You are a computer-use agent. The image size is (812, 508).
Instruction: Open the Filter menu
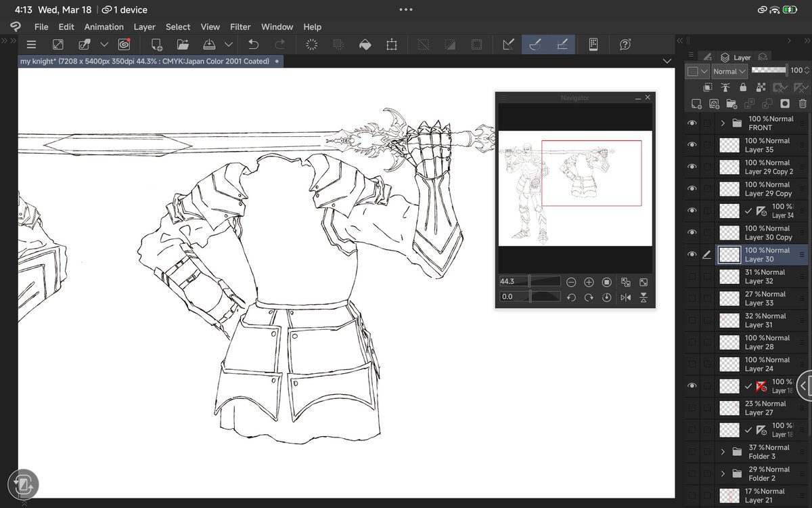click(240, 27)
